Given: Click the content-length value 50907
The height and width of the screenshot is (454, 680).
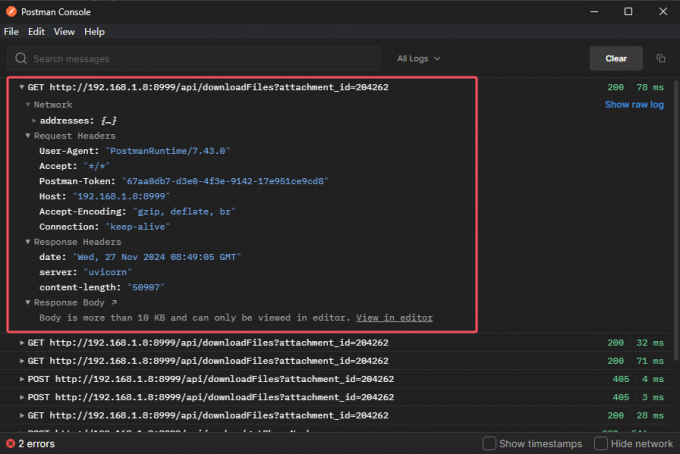Looking at the screenshot, I should pyautogui.click(x=146, y=287).
